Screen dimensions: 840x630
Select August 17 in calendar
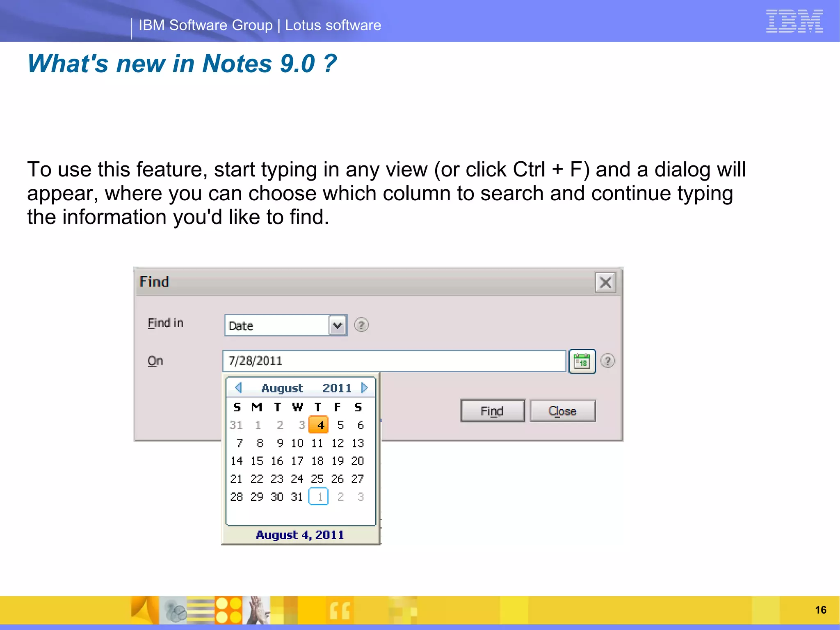point(297,461)
